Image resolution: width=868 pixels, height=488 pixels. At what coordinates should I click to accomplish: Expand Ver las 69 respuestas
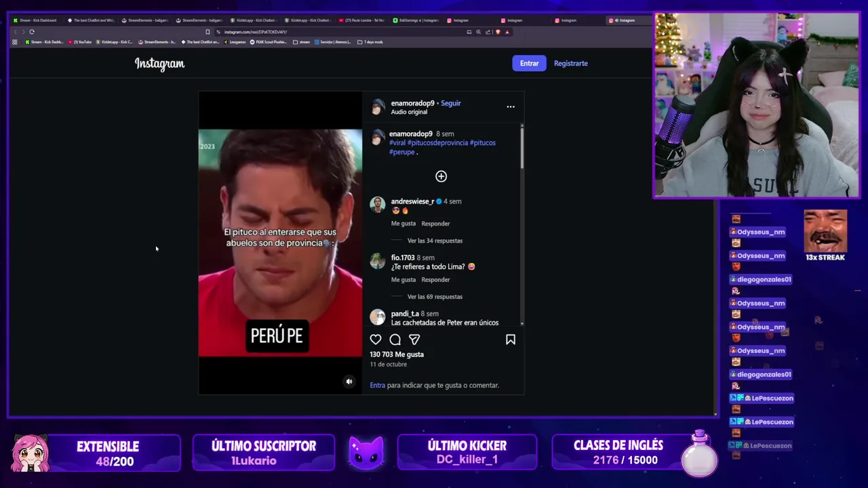pos(435,297)
